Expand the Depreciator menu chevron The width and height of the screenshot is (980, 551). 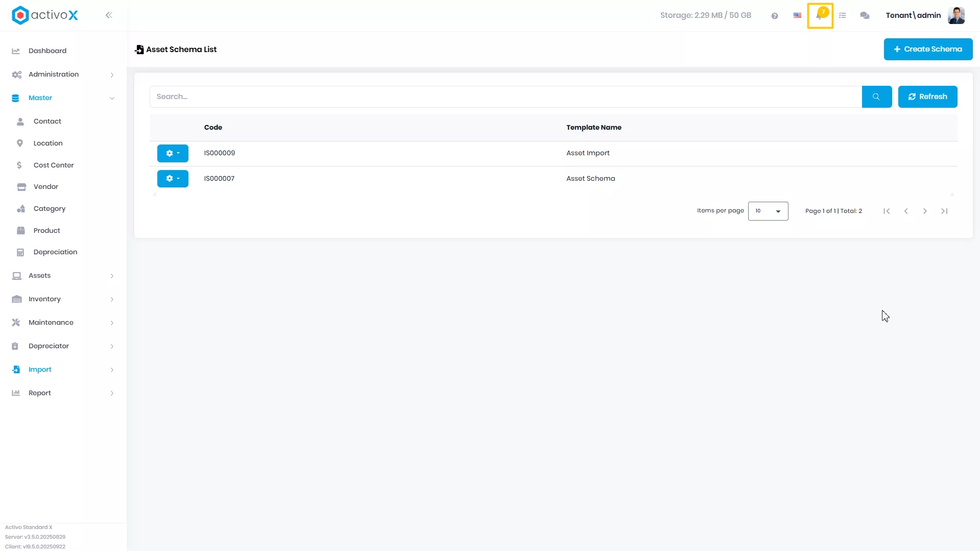pos(112,347)
